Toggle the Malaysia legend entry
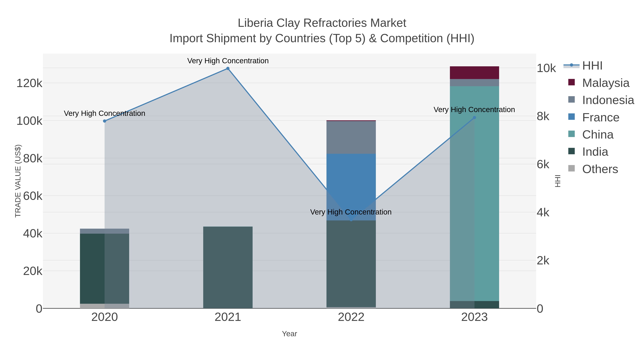Viewport: 644px width, 362px height. point(599,83)
